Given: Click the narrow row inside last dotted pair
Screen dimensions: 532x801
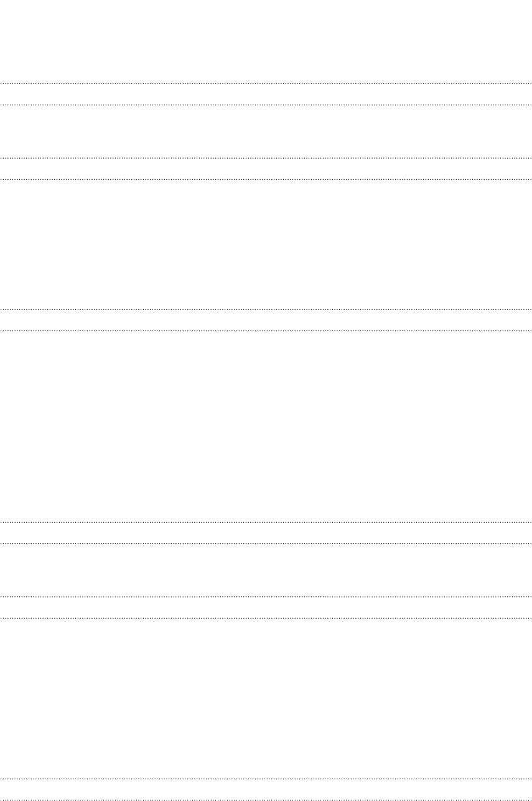Looking at the screenshot, I should (x=266, y=789).
